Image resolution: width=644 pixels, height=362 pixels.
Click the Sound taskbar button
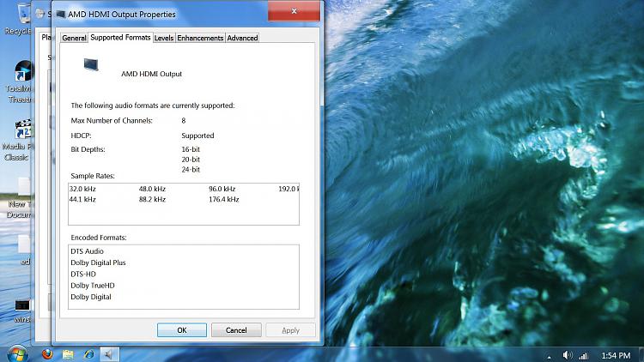109,354
